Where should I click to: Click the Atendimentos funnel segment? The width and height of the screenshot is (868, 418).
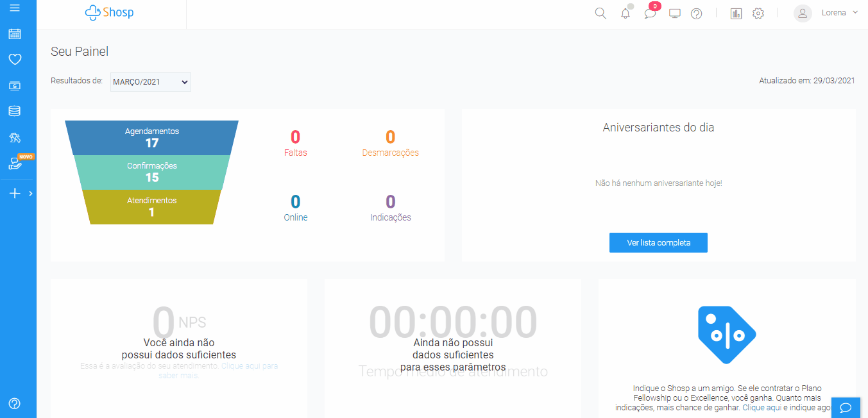(152, 207)
